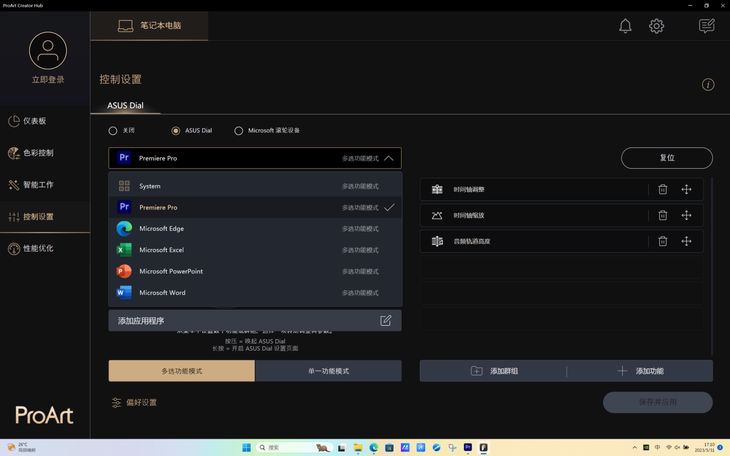Select the Microsoft 滚轮设备 radio option
This screenshot has height=456, width=730.
point(238,131)
